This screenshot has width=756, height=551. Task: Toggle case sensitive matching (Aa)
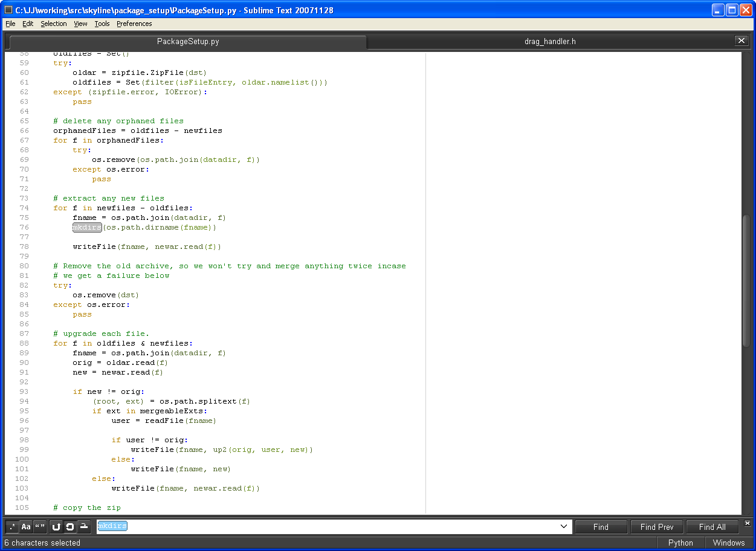pos(26,527)
